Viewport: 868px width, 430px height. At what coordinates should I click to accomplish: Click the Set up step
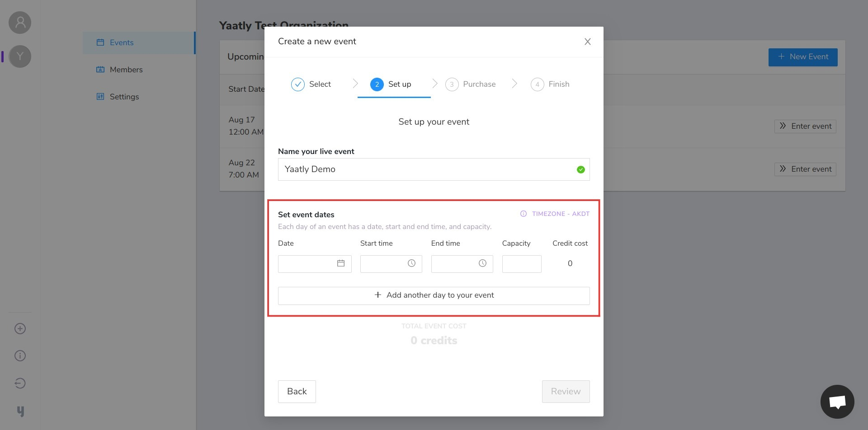391,84
